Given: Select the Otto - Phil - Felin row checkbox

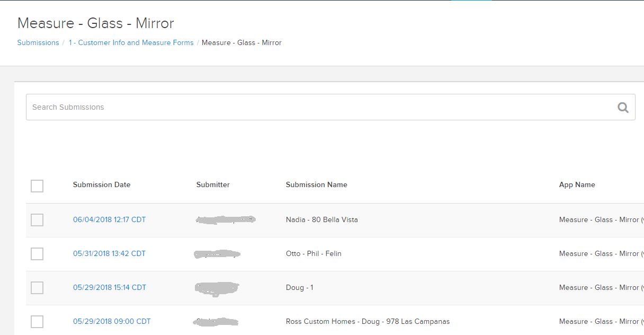Looking at the screenshot, I should 37,254.
